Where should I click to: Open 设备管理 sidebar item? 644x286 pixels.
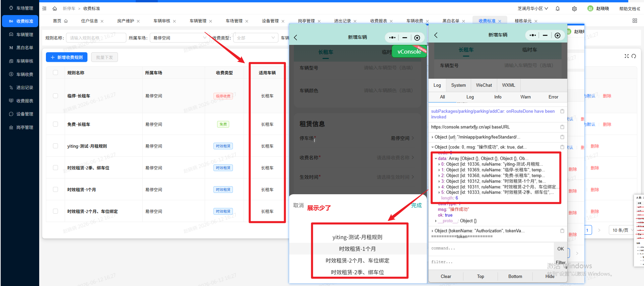point(21,114)
